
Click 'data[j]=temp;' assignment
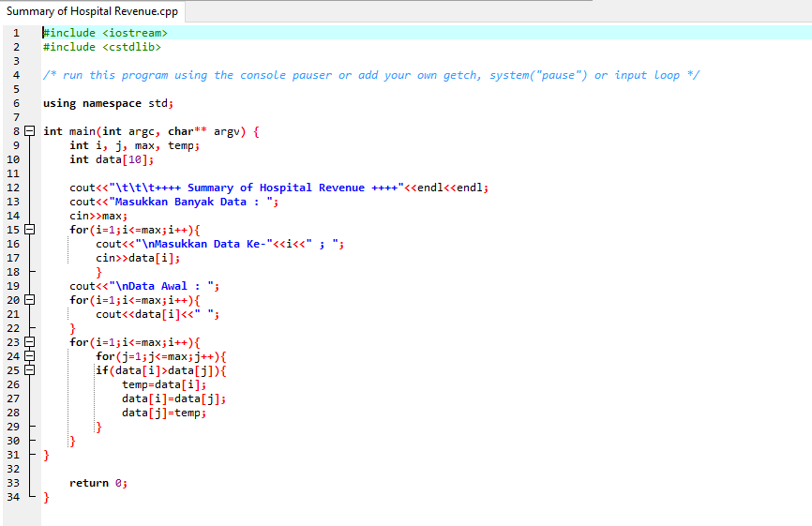pos(164,413)
